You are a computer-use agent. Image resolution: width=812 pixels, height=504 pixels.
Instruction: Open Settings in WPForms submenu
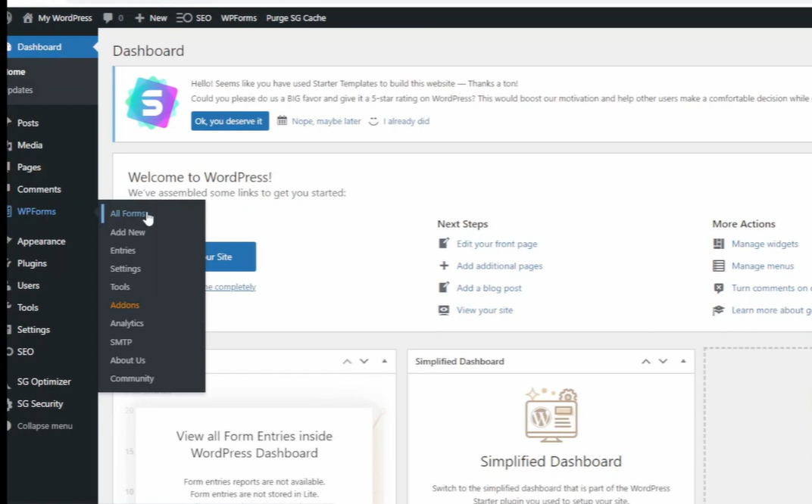(x=125, y=269)
